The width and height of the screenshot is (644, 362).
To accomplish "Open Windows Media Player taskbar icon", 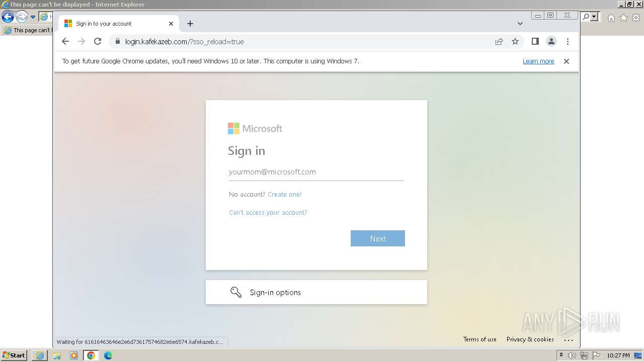I will click(74, 355).
